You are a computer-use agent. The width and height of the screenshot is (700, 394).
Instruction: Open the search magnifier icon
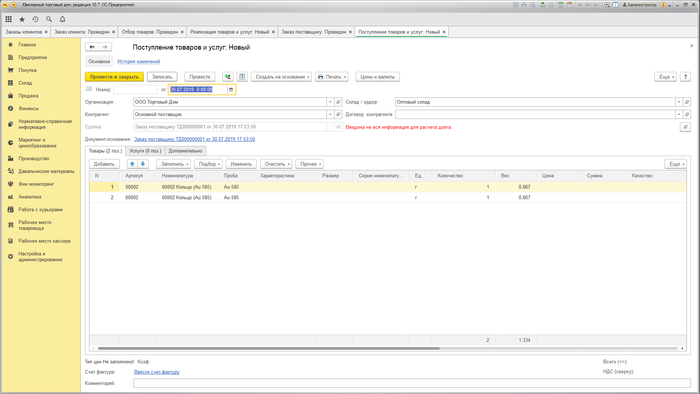click(49, 19)
